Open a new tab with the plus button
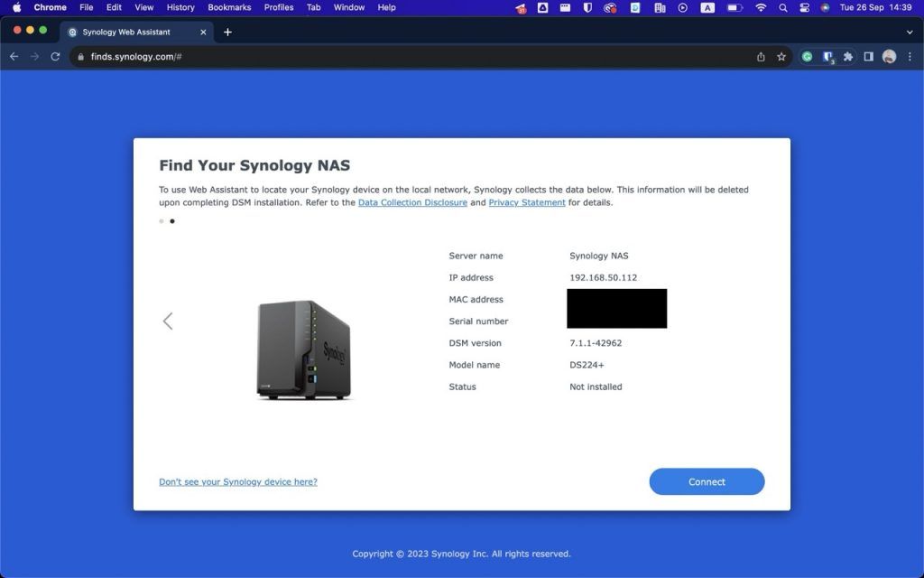Screen dimensions: 924x578 tap(227, 32)
